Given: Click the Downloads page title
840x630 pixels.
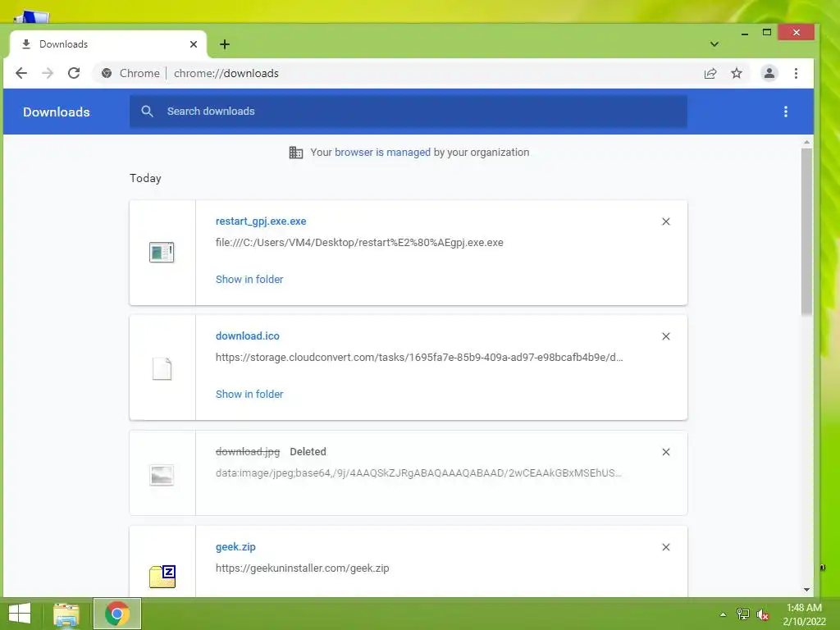Looking at the screenshot, I should 57,112.
